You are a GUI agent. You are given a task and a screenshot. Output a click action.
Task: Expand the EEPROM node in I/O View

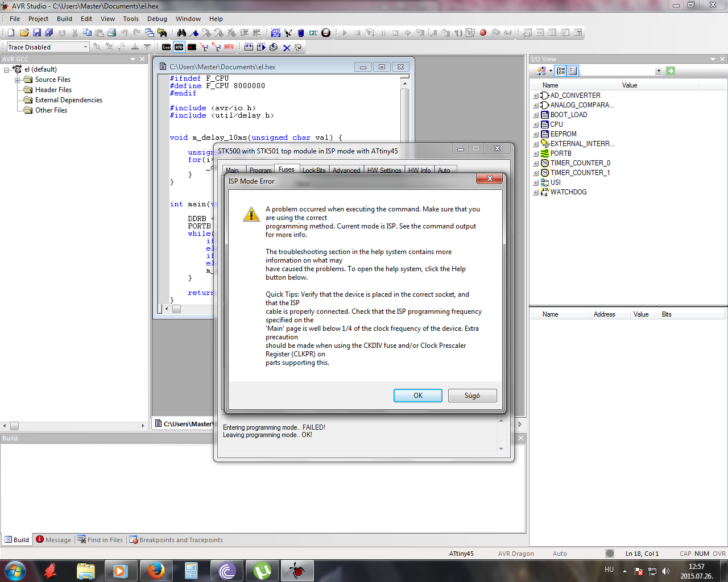(536, 135)
